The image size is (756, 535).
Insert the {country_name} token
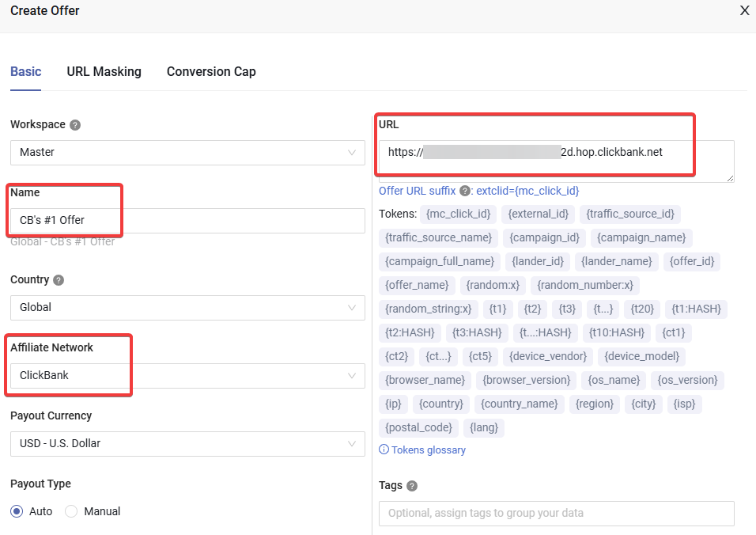click(520, 404)
